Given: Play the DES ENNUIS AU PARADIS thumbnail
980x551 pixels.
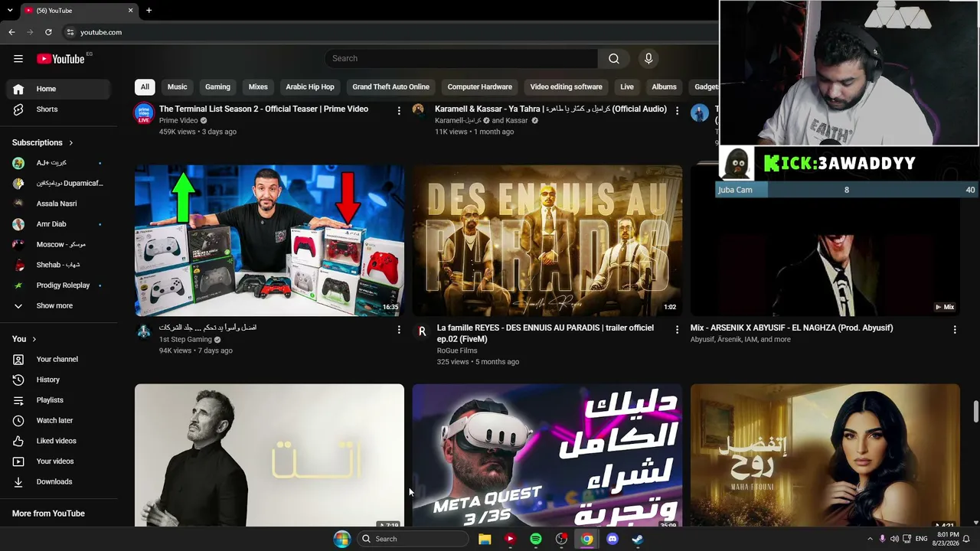Looking at the screenshot, I should [x=547, y=240].
